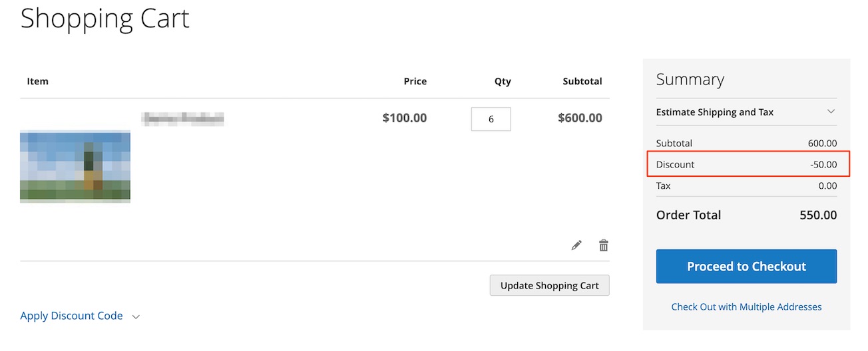This screenshot has width=868, height=351.
Task: Click the pencil edit item icon
Action: click(x=576, y=245)
